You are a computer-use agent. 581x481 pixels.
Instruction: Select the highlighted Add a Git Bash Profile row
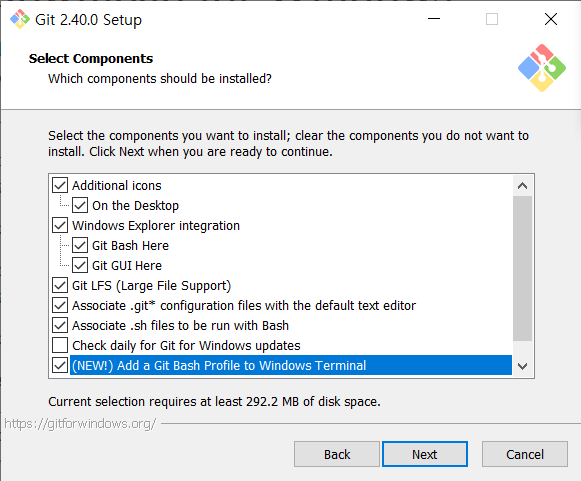point(291,365)
